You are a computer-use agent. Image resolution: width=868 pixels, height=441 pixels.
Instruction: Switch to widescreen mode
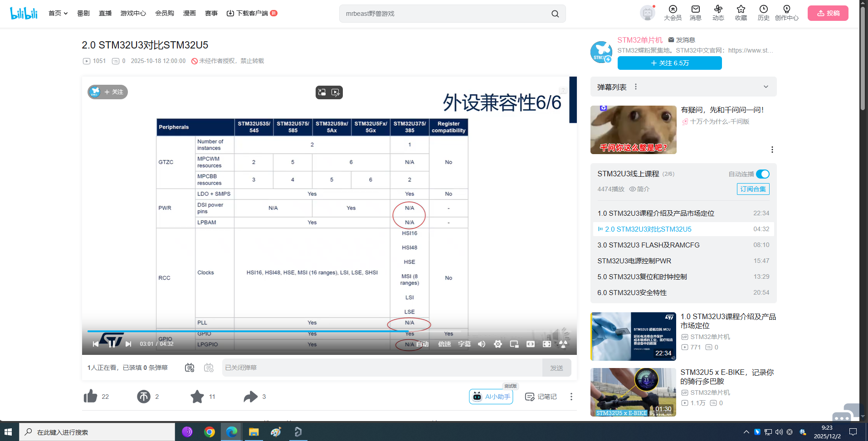[531, 344]
